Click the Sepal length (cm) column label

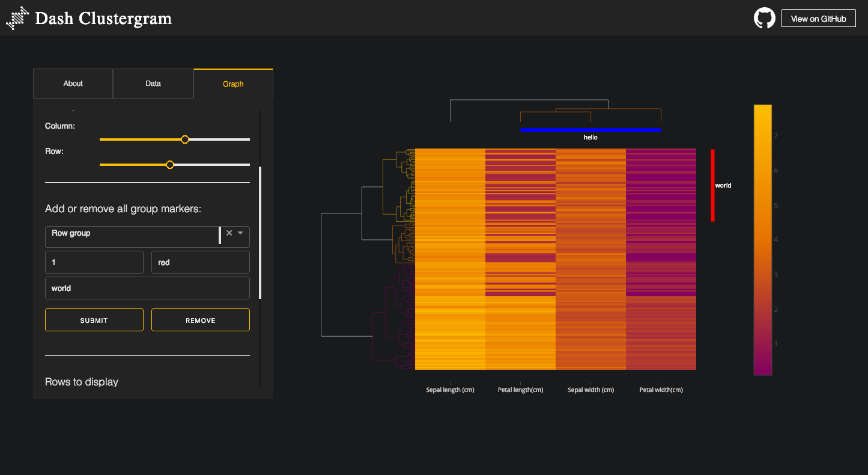click(450, 389)
